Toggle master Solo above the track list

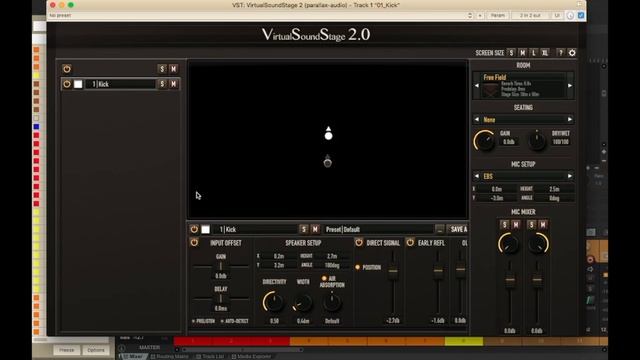pyautogui.click(x=162, y=69)
